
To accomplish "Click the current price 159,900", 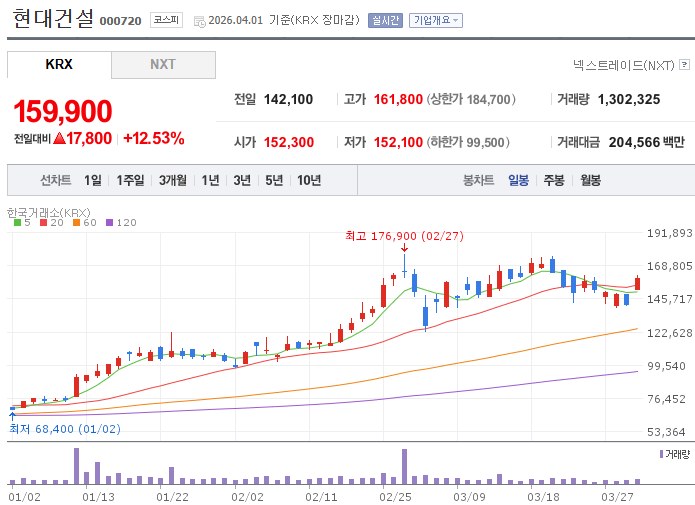I will tap(62, 111).
